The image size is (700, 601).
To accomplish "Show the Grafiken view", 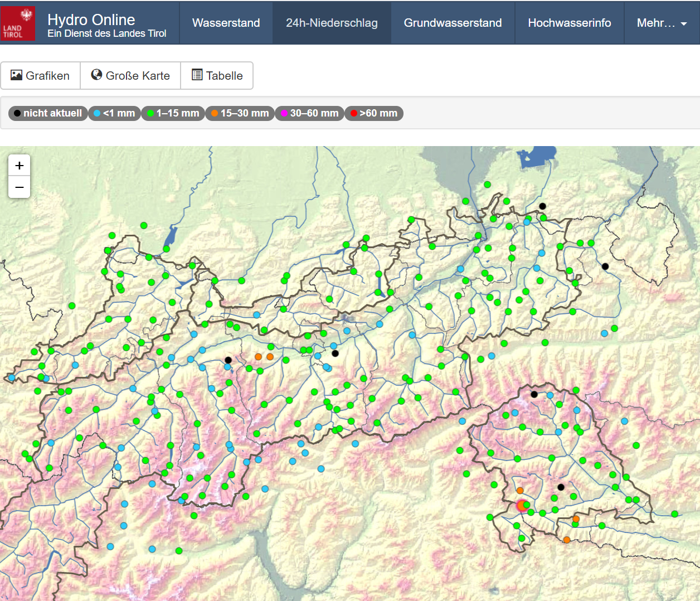I will [41, 76].
